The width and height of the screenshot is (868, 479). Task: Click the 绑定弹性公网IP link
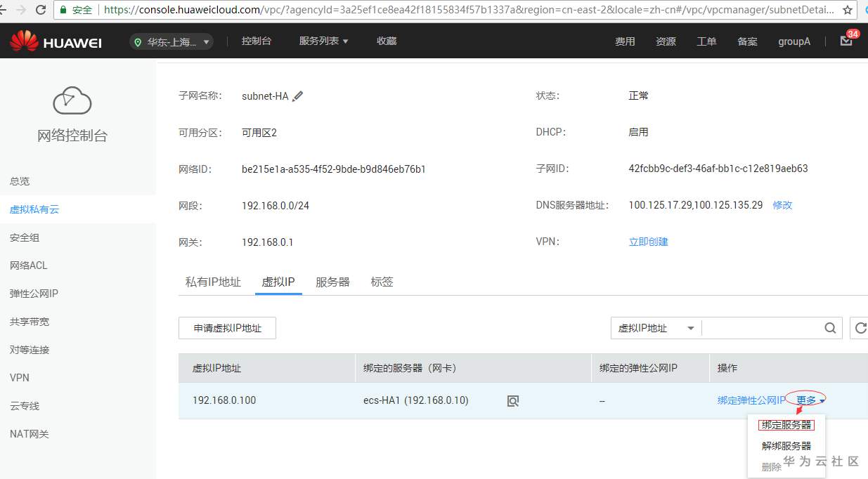(x=751, y=400)
